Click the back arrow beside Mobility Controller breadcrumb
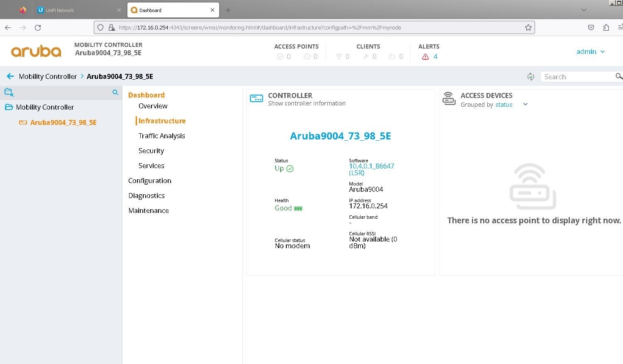Viewport: 623px width, 364px height. pyautogui.click(x=10, y=76)
